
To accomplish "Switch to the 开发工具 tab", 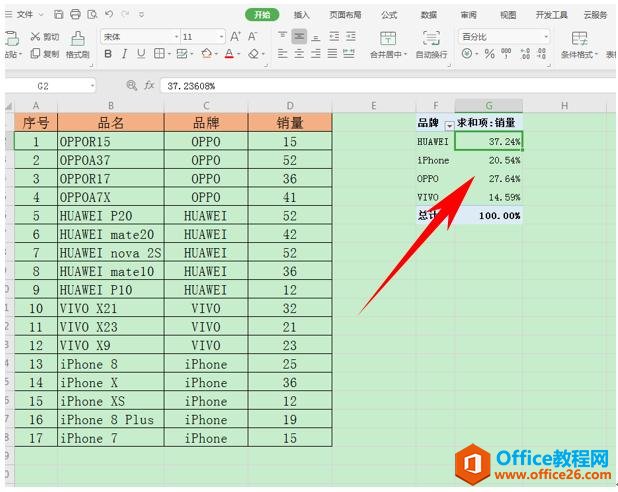I will (x=551, y=15).
